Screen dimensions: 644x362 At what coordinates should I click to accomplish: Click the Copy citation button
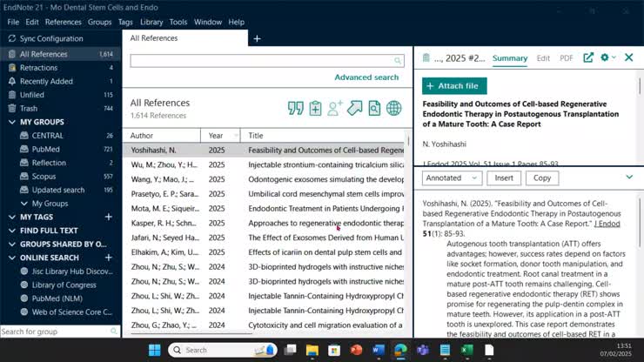[x=542, y=178]
